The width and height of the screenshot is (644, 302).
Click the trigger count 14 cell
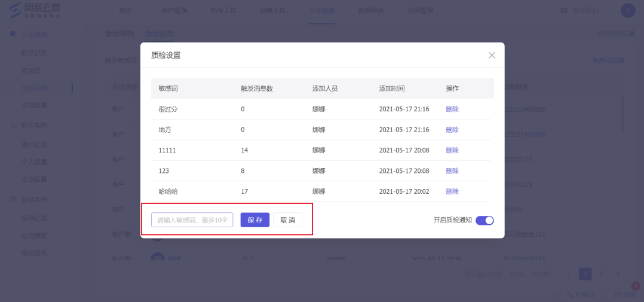tap(244, 150)
